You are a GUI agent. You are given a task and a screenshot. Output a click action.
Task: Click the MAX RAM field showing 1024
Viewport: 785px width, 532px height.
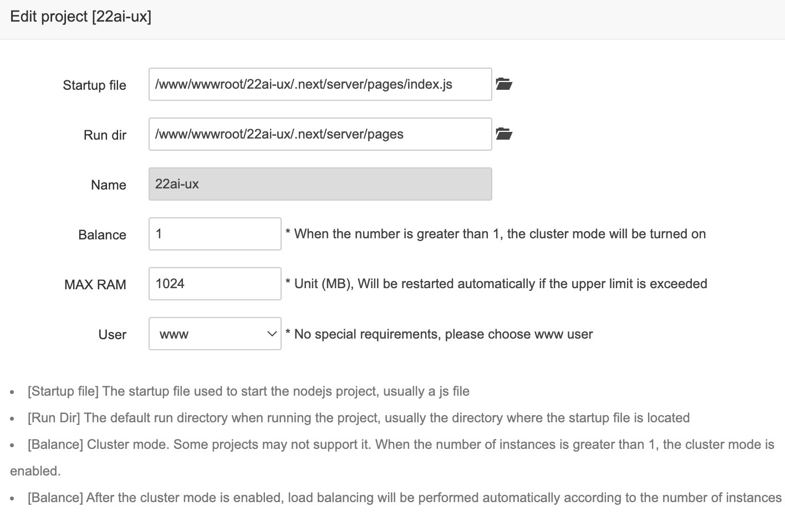pyautogui.click(x=215, y=284)
